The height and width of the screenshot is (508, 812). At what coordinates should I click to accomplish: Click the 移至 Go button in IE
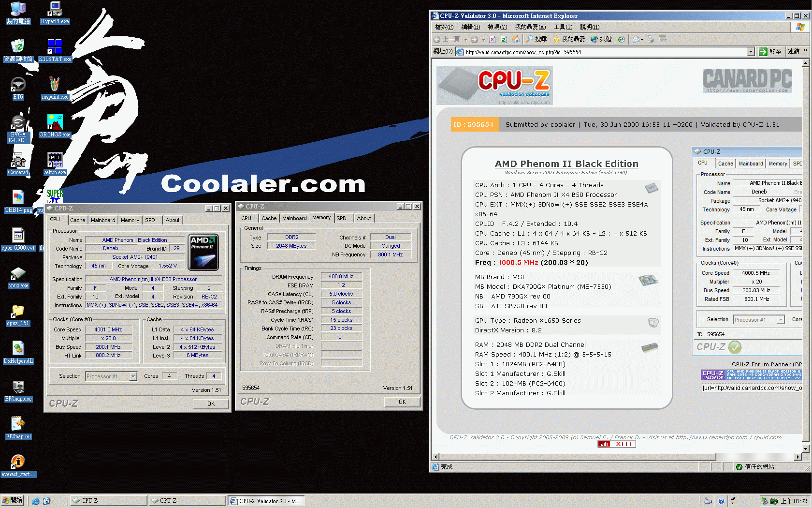pos(770,52)
